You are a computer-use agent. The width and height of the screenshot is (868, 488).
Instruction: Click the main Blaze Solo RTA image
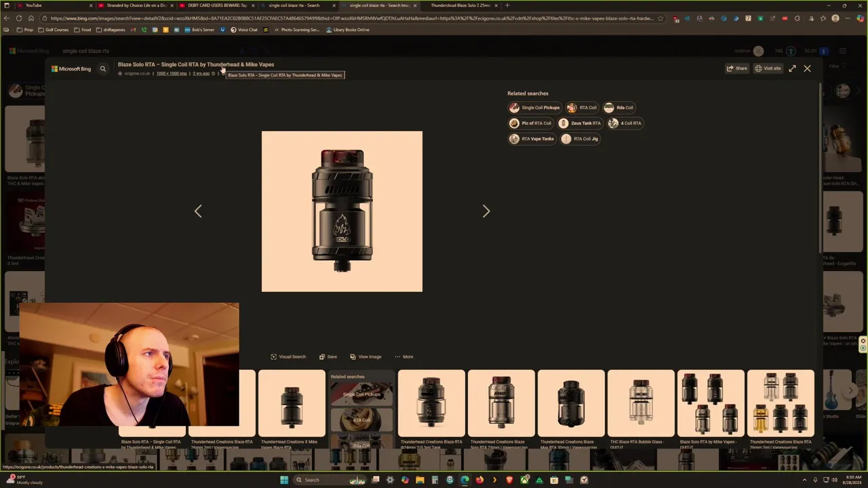[x=342, y=211]
